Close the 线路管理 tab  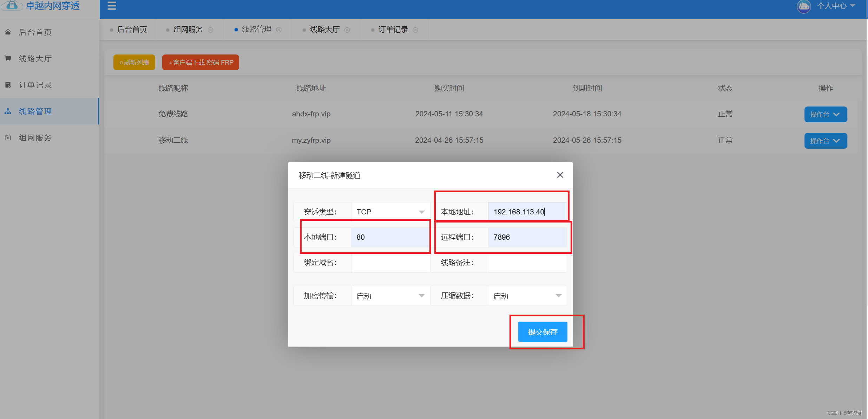point(279,30)
